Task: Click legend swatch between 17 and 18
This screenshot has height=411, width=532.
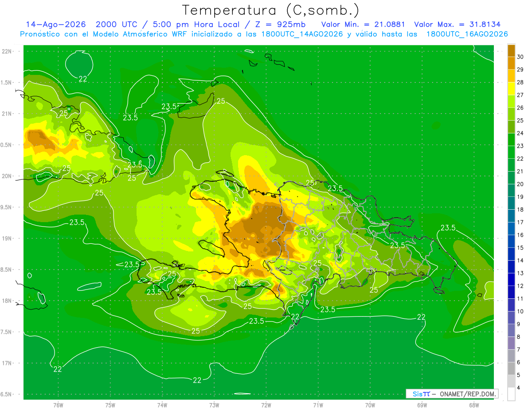Action: coord(512,216)
